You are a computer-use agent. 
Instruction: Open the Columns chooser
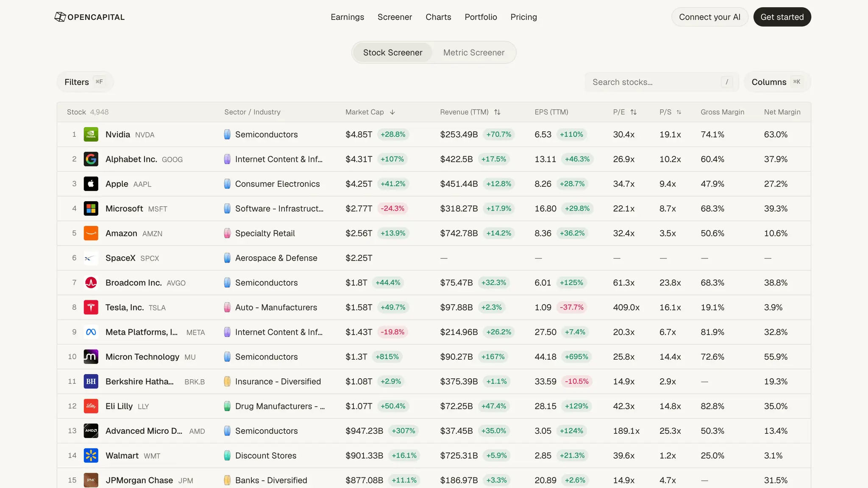pyautogui.click(x=777, y=82)
